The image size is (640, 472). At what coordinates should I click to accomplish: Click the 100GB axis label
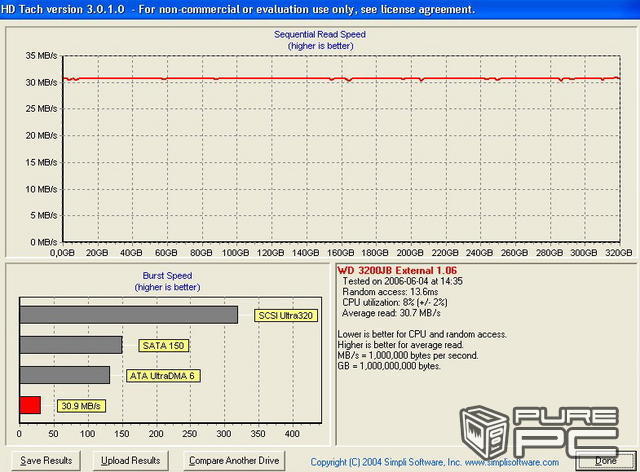point(236,253)
